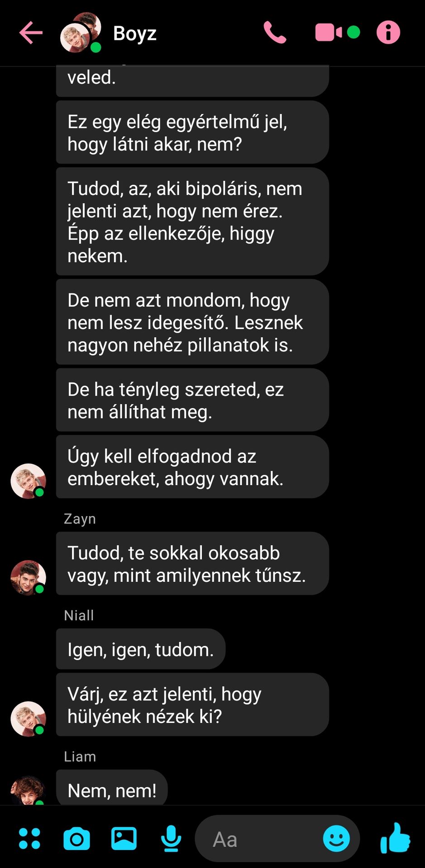Start a video call with Boyz
Screen dimensions: 425x868
329,33
